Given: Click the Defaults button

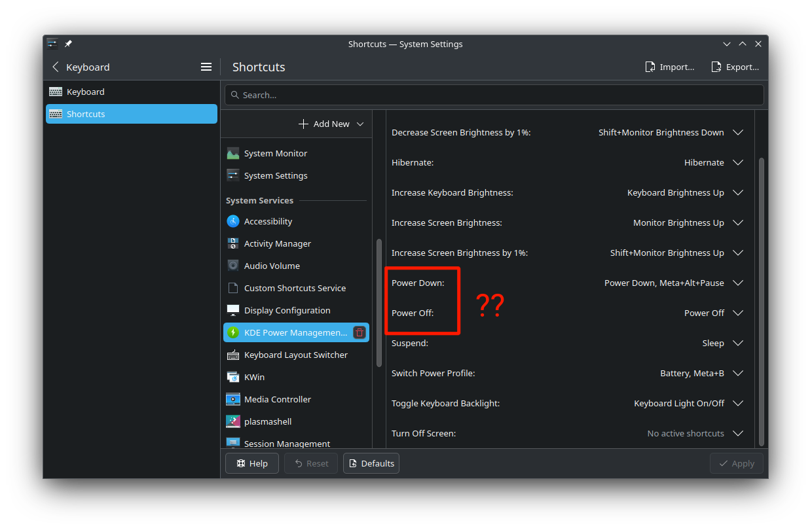Looking at the screenshot, I should click(371, 463).
